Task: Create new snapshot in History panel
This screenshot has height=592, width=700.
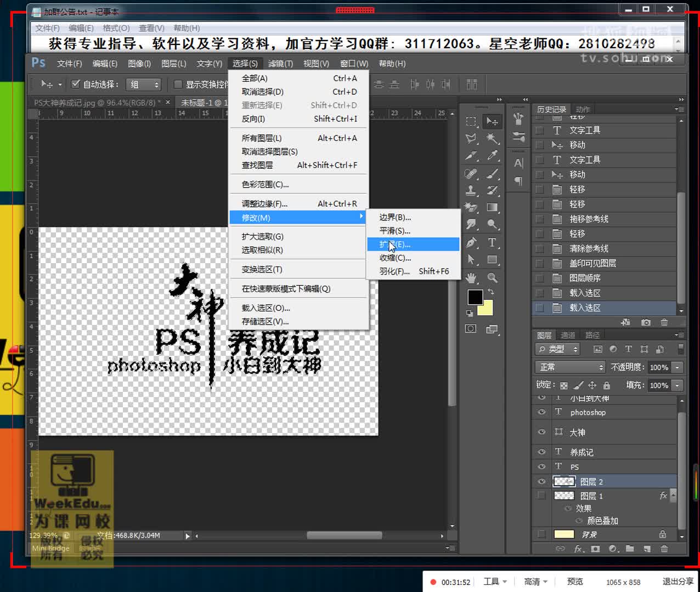Action: [x=646, y=322]
